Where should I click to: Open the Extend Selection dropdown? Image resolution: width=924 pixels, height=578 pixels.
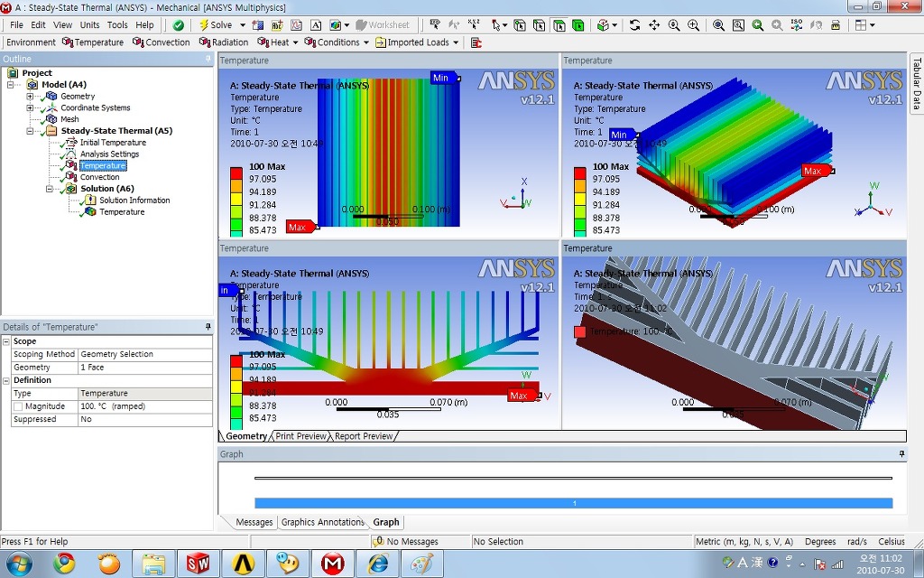[614, 25]
